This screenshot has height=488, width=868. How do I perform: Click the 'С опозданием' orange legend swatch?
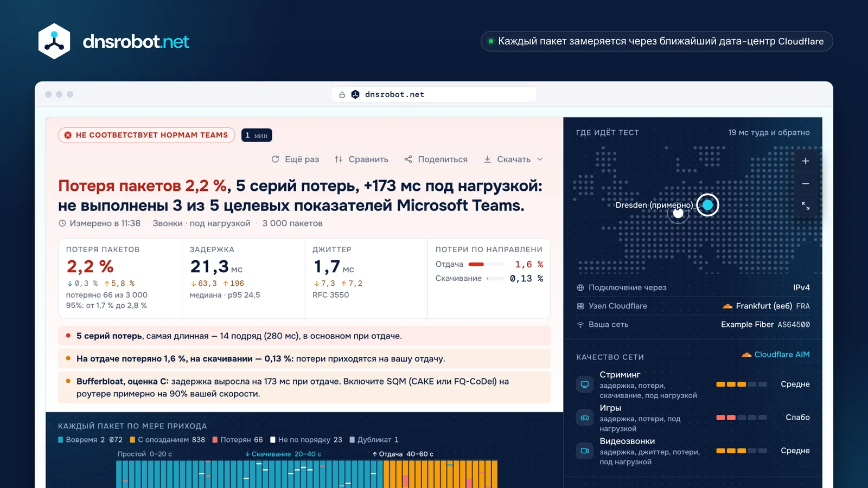(x=132, y=440)
